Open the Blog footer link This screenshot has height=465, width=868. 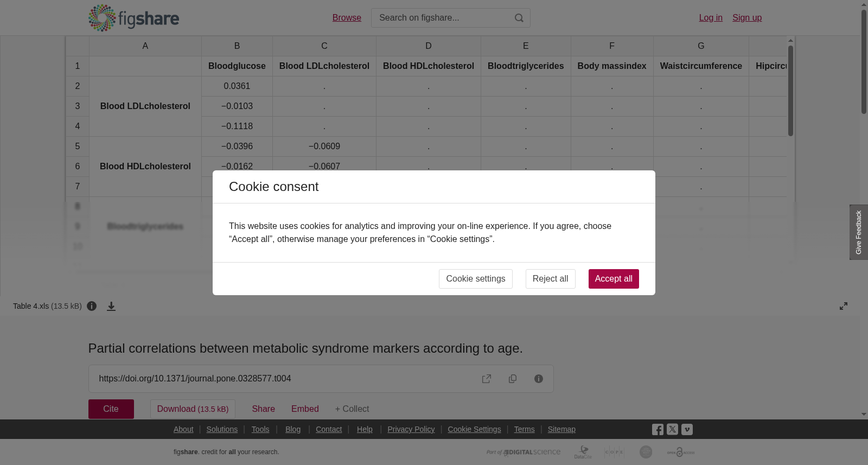click(293, 429)
